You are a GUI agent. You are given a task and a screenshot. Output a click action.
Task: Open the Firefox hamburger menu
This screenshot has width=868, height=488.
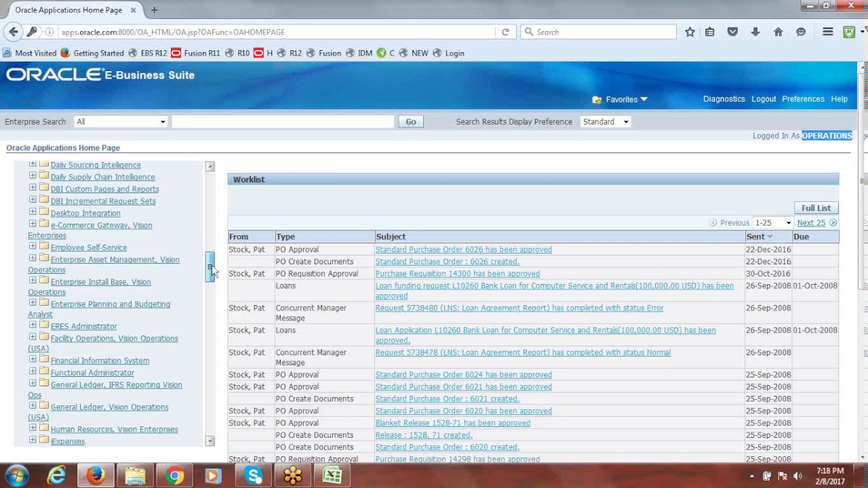[828, 32]
